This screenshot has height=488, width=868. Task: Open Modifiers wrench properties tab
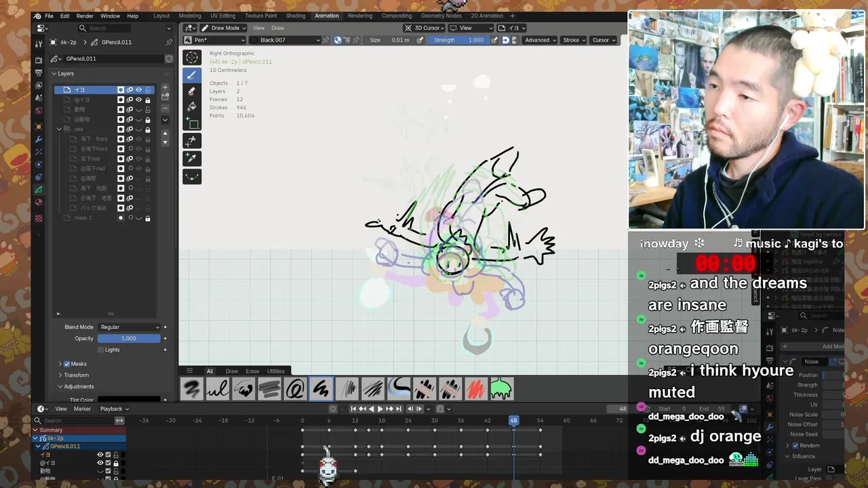(x=39, y=139)
